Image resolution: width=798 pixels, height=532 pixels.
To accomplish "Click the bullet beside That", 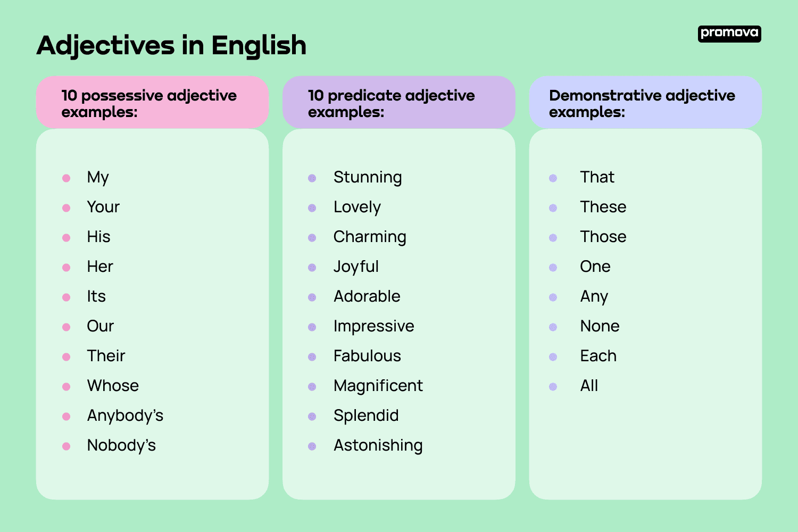I will pos(553,178).
